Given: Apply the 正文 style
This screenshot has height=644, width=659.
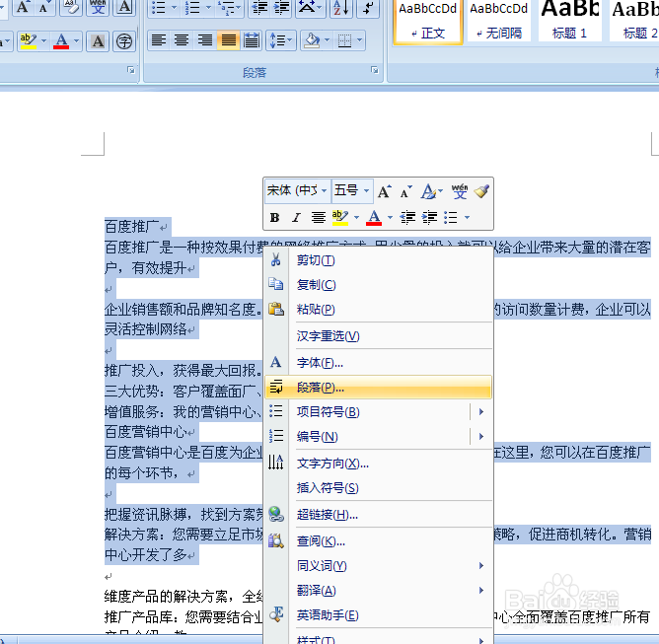Looking at the screenshot, I should click(x=428, y=20).
